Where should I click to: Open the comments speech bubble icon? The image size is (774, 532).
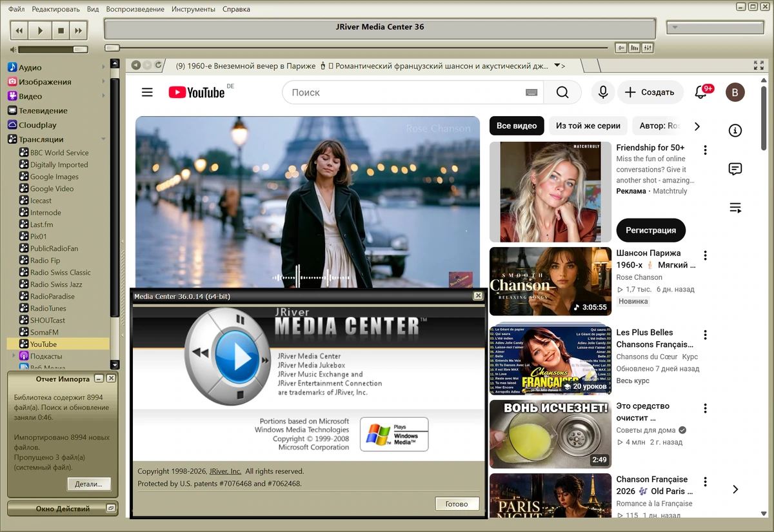tap(735, 169)
